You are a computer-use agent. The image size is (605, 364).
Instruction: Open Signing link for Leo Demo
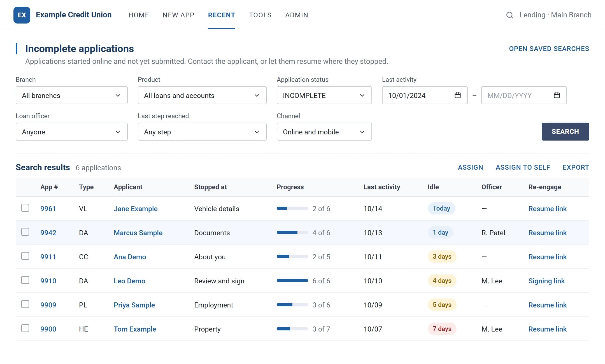[546, 281]
